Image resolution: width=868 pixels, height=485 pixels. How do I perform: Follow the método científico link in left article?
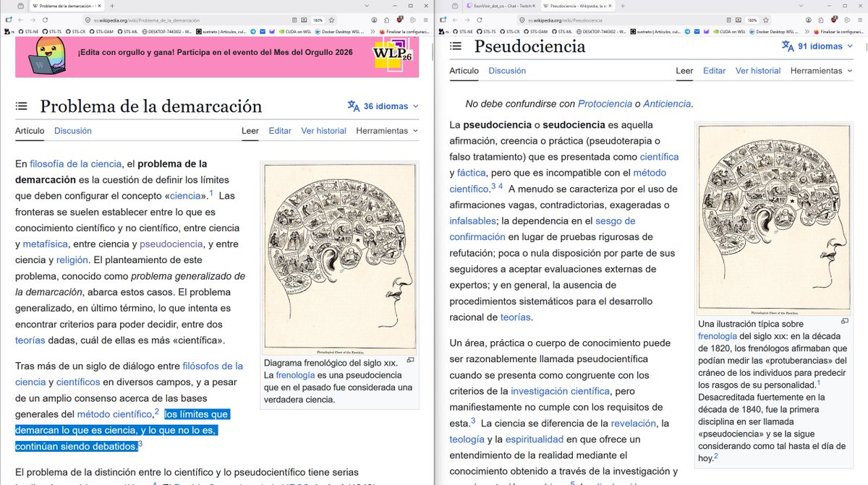[x=115, y=414]
